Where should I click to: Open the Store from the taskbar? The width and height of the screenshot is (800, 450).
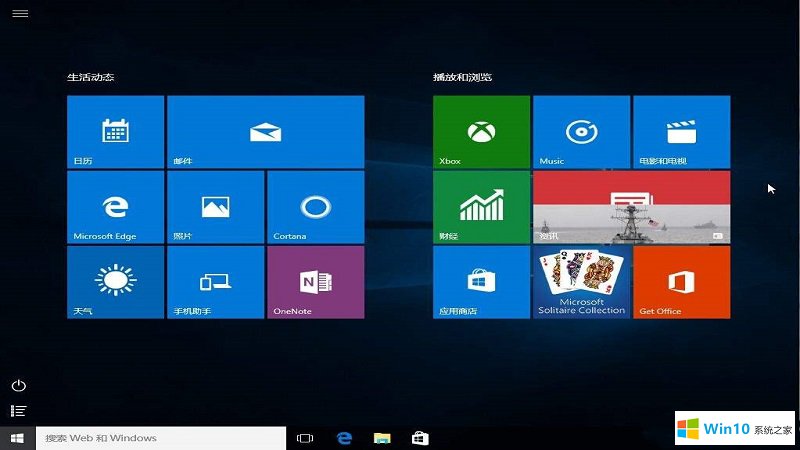pos(420,438)
